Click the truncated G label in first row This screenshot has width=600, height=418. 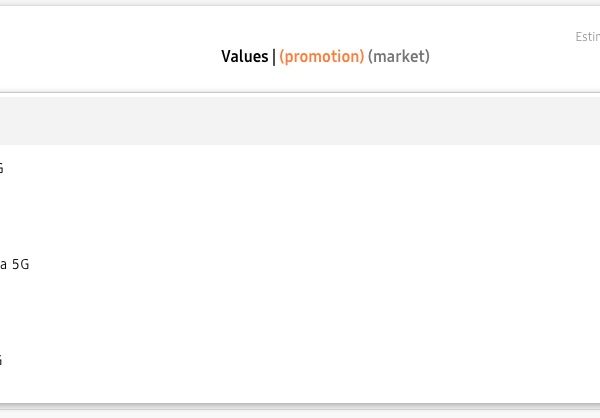[x=2, y=168]
